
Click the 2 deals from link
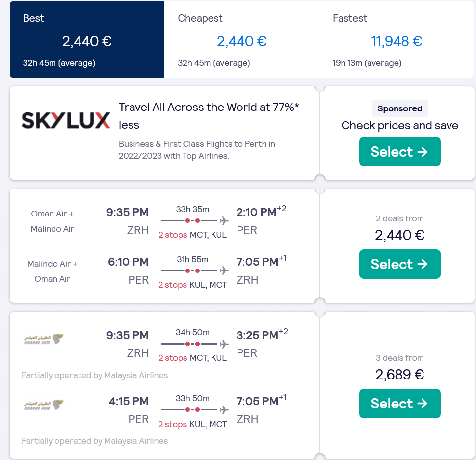click(399, 218)
